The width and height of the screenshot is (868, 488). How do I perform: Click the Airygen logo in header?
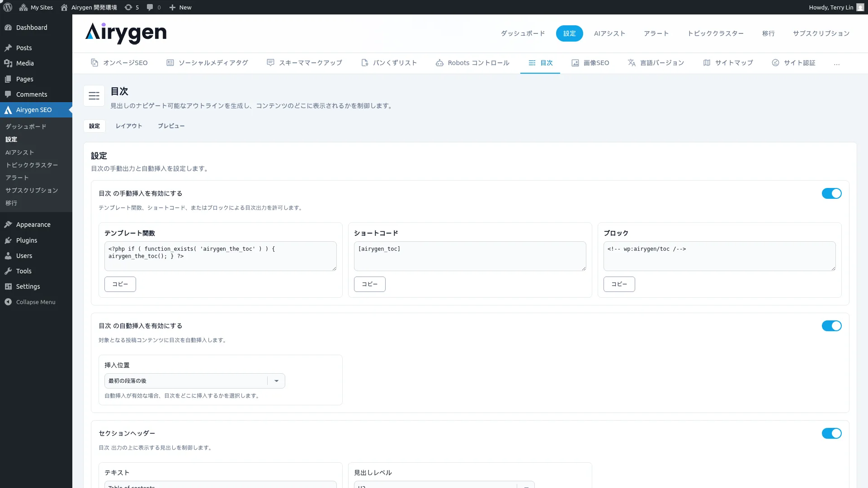(126, 33)
